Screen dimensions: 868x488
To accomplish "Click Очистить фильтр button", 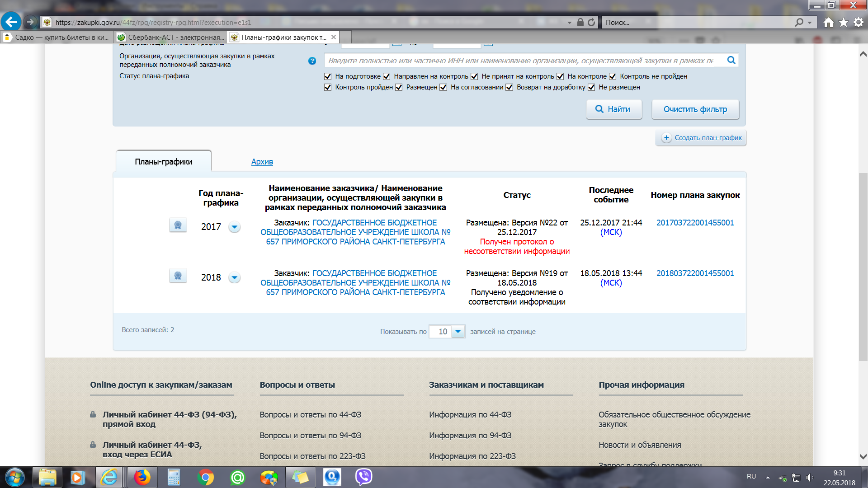I will (695, 109).
